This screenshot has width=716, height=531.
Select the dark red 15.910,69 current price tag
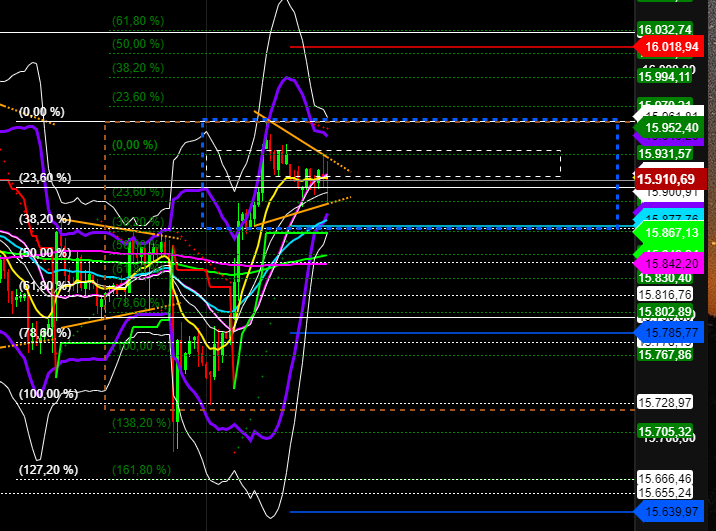pyautogui.click(x=671, y=179)
